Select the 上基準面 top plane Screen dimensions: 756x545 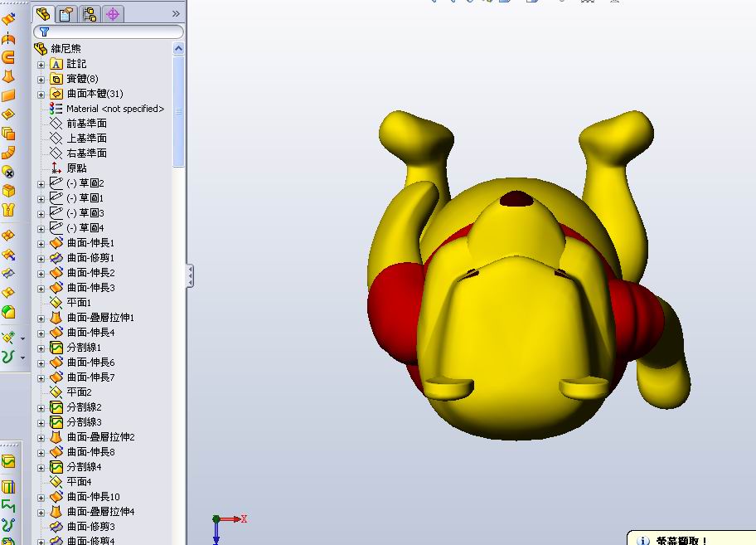(78, 139)
